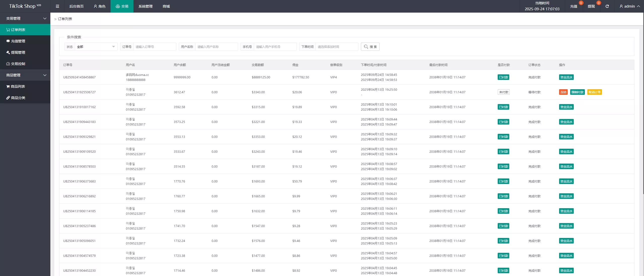Open 充值管理 in the sidebar

pyautogui.click(x=18, y=41)
